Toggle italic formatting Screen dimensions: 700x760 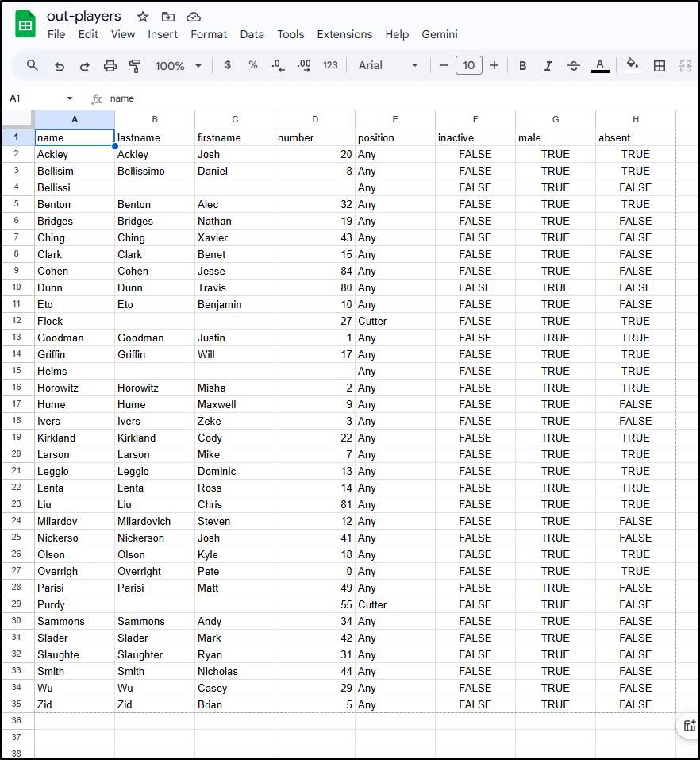548,66
